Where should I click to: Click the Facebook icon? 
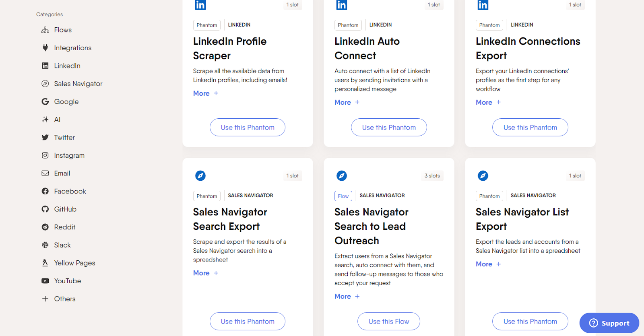pyautogui.click(x=45, y=191)
